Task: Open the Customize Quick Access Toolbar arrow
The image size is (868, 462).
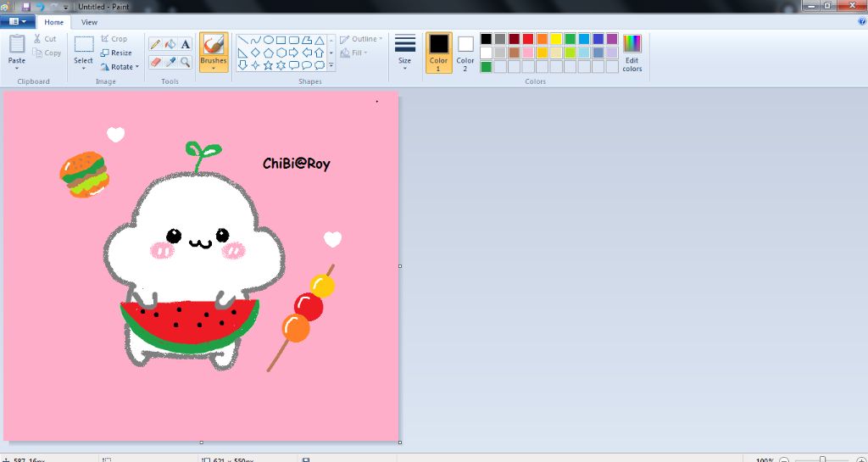Action: point(66,7)
